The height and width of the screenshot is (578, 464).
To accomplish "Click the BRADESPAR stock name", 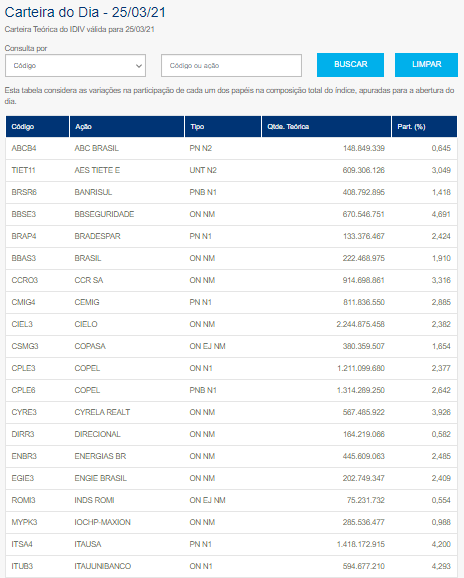I will tap(97, 236).
